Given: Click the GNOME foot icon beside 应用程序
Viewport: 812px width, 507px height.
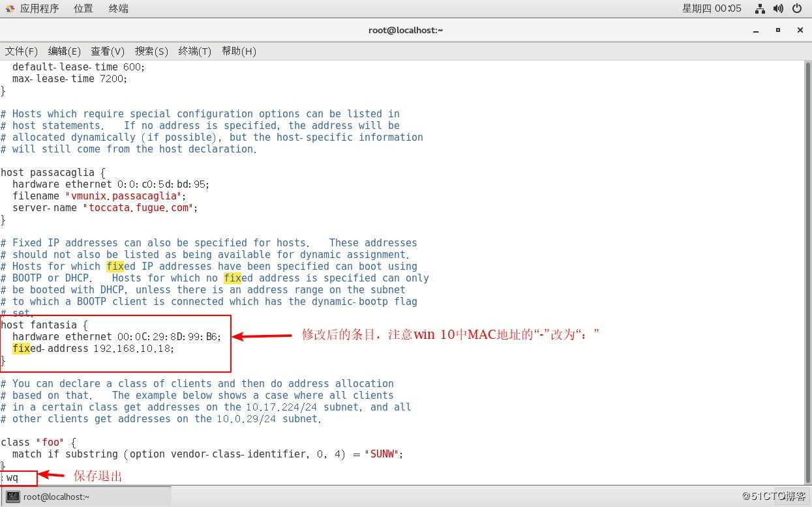Looking at the screenshot, I should [10, 8].
